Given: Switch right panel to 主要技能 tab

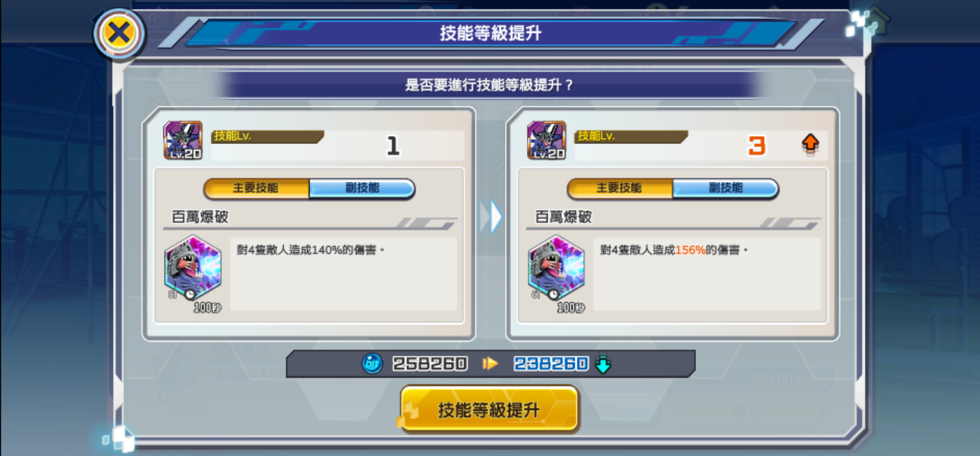Looking at the screenshot, I should (620, 188).
